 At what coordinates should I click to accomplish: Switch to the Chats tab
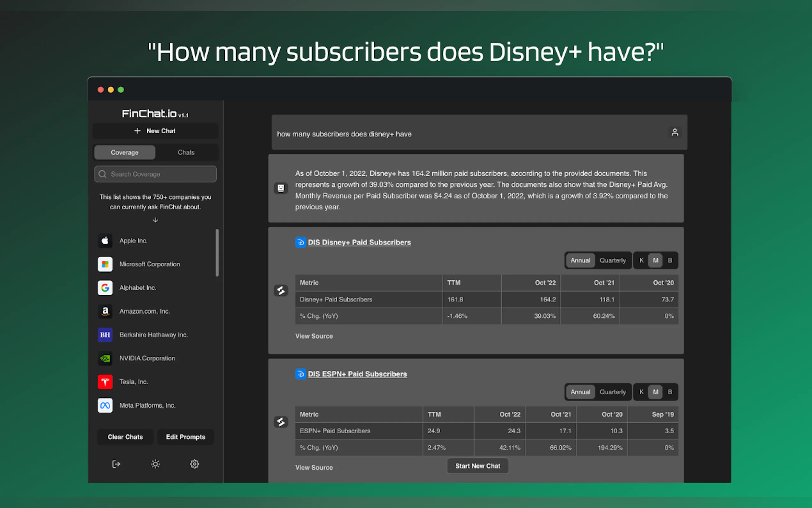(186, 152)
